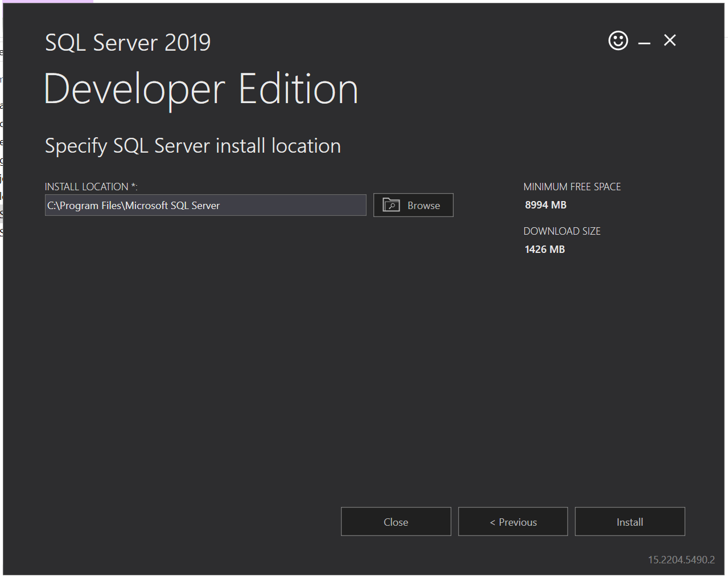This screenshot has height=577, width=728.
Task: Click the MINIMUM FREE SPACE label
Action: coord(572,187)
